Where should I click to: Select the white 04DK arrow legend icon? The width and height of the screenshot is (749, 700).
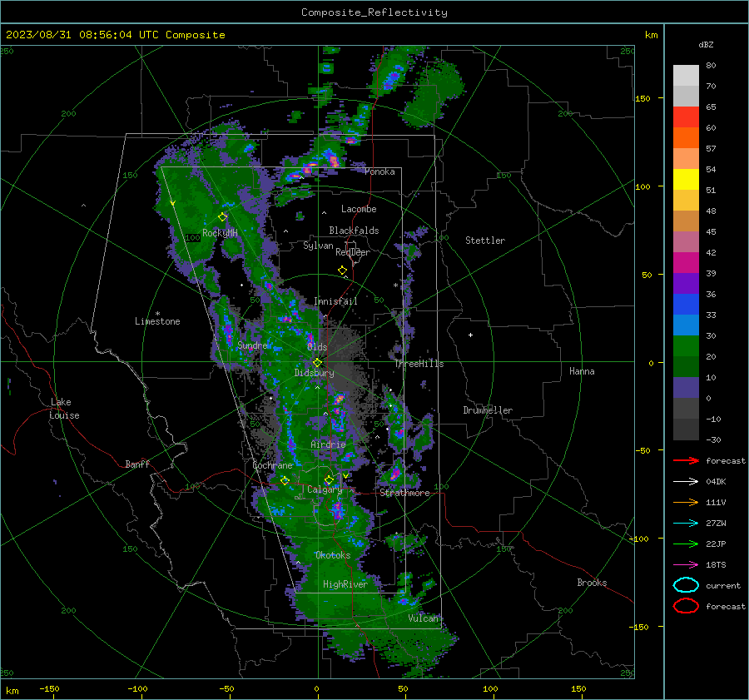686,481
